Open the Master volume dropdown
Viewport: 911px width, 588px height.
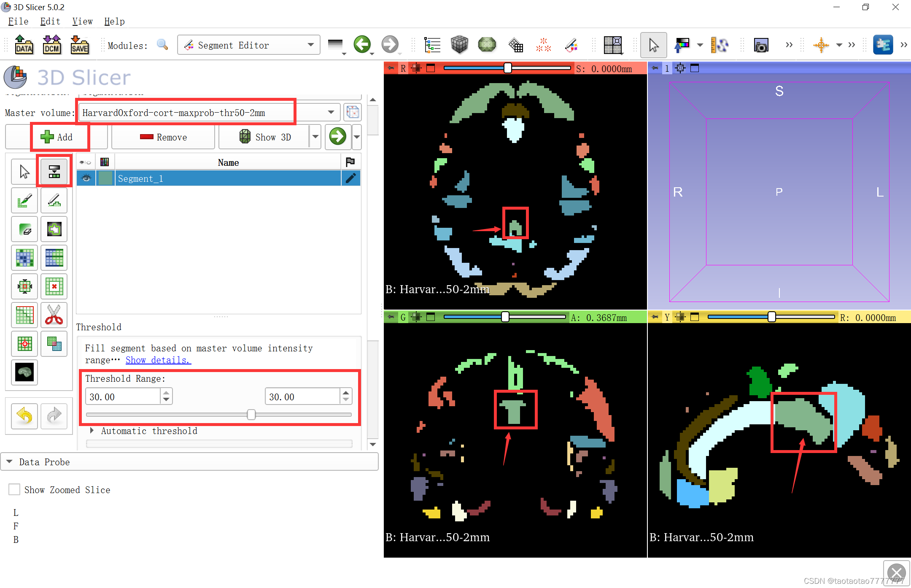point(330,112)
